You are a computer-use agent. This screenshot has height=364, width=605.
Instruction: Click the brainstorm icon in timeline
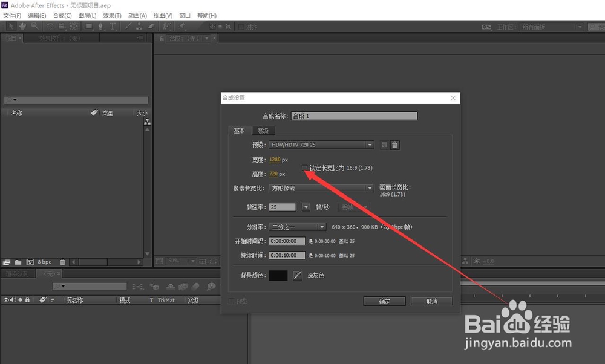pos(211,287)
